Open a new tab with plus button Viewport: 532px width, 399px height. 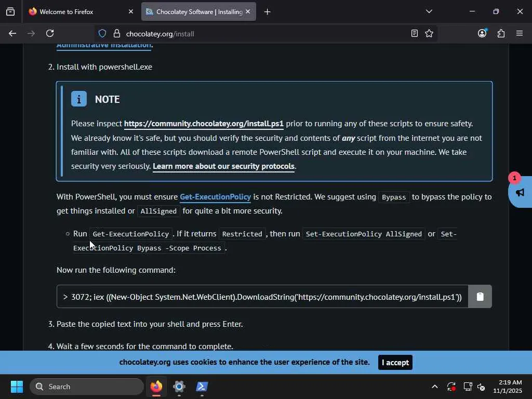(x=268, y=12)
